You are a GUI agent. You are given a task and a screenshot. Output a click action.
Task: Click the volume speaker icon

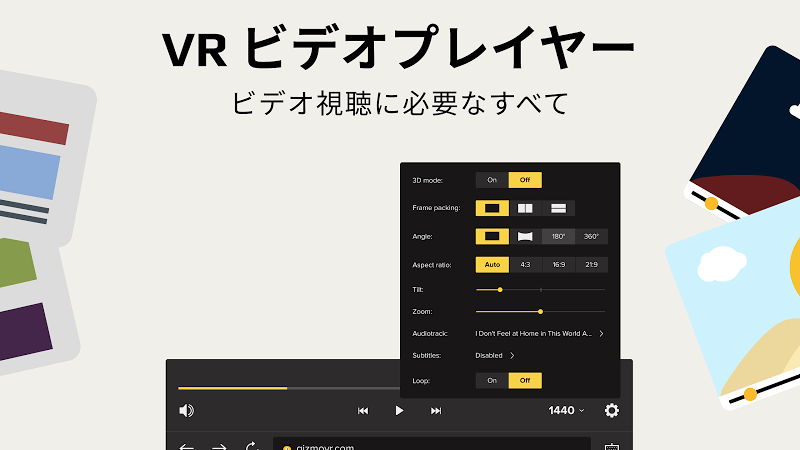pyautogui.click(x=186, y=410)
